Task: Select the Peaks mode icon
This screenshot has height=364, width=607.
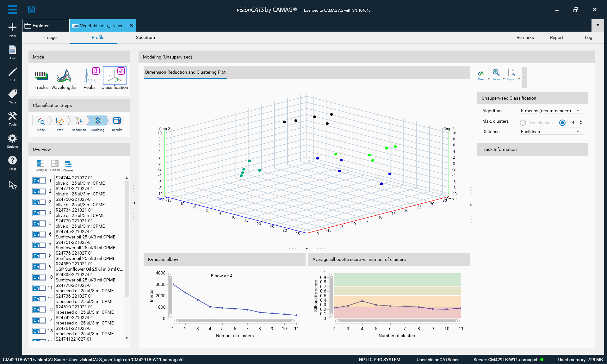Action: click(x=90, y=77)
